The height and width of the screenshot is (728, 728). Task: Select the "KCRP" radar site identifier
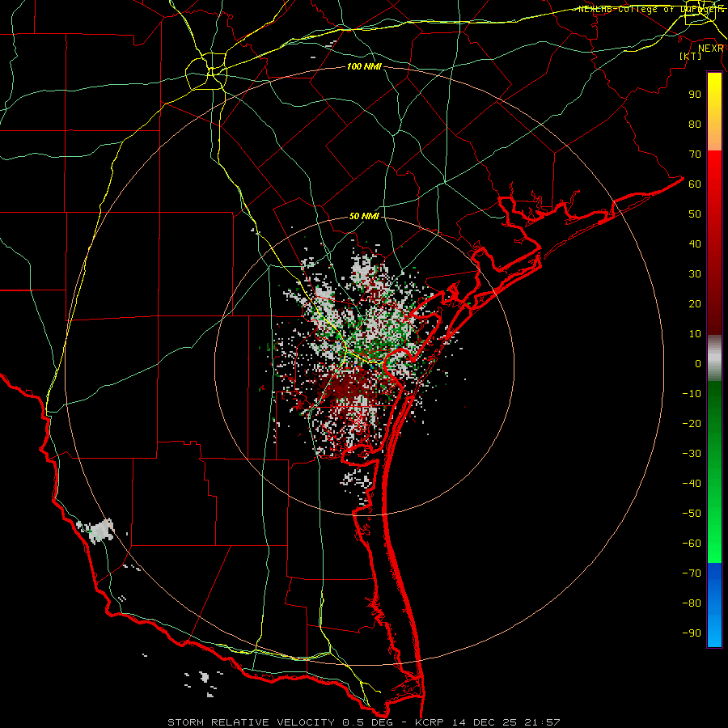(x=430, y=722)
